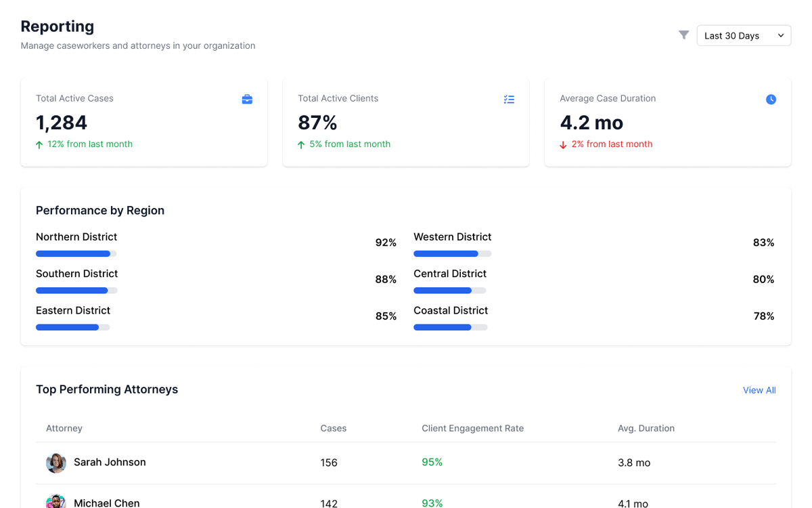This screenshot has height=508, width=812.
Task: Select Sarah Johnson in the attorney table
Action: [110, 463]
